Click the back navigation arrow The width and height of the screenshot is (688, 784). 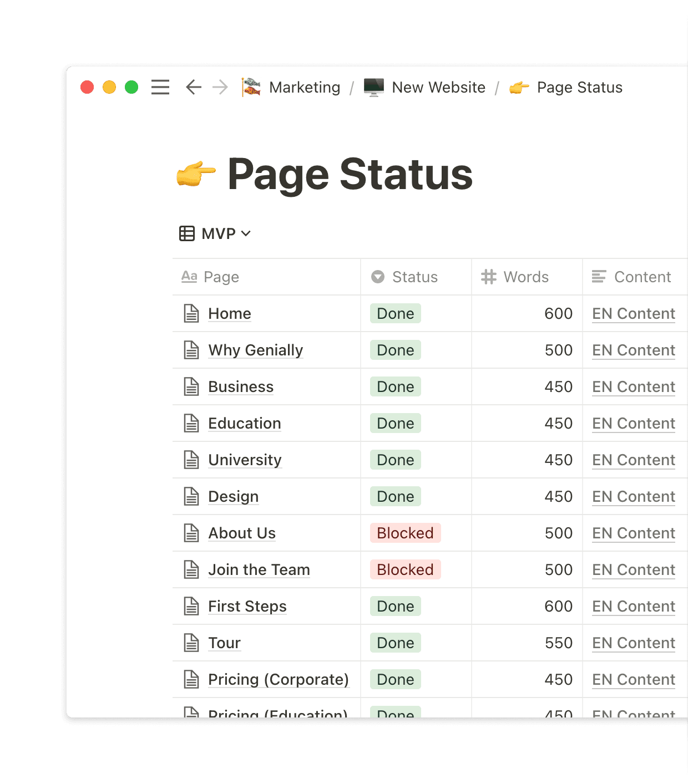[193, 88]
